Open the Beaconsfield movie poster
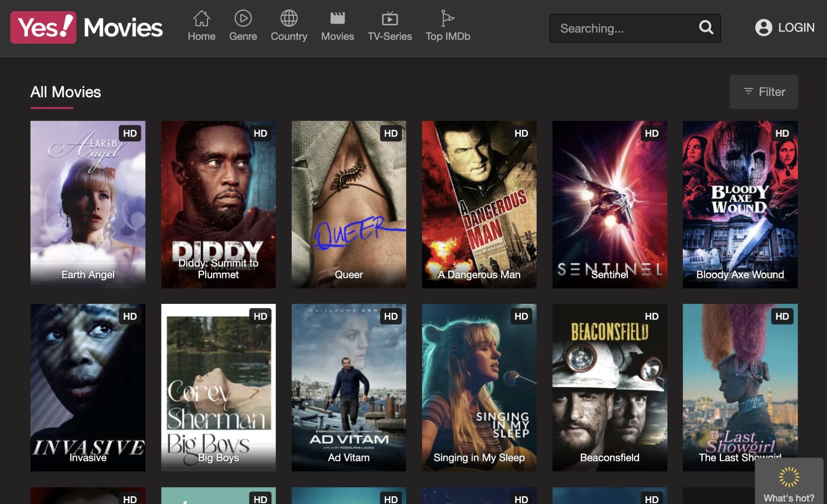The width and height of the screenshot is (827, 504). (609, 387)
